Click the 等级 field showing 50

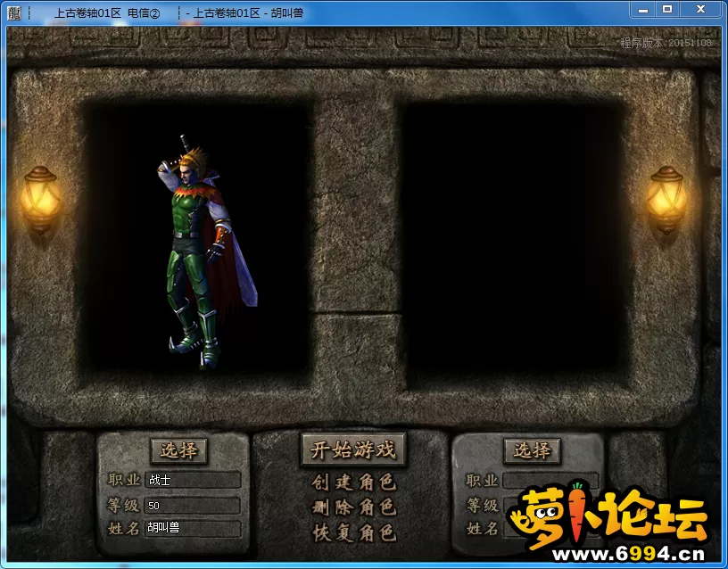pos(193,506)
